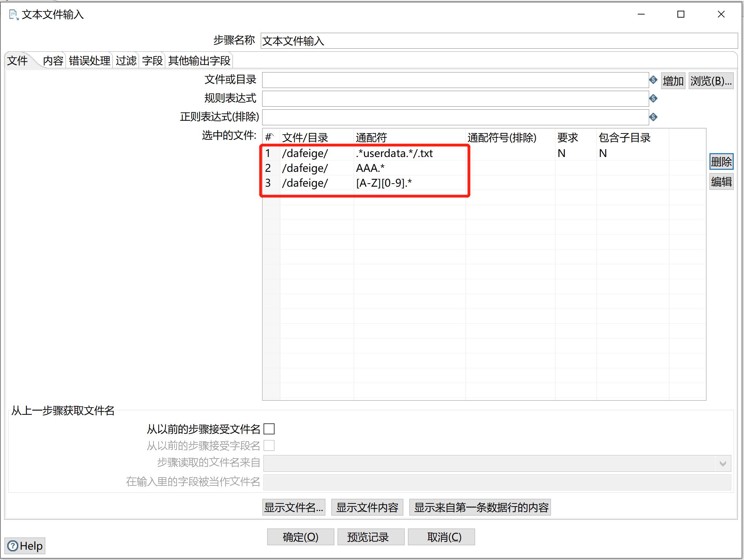
Task: Enable 从以前的步骤接受文件名 checkbox
Action: coord(269,429)
